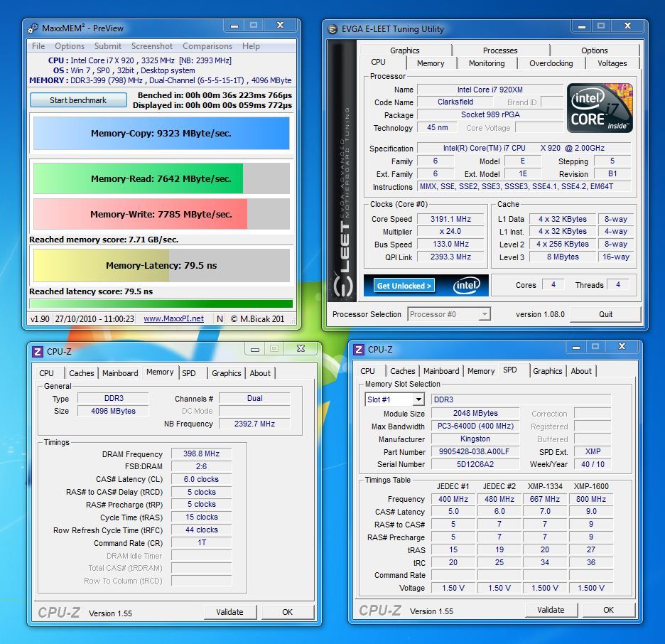Click the EVGA E-LEET title bar icon
665x644 pixels.
333,29
